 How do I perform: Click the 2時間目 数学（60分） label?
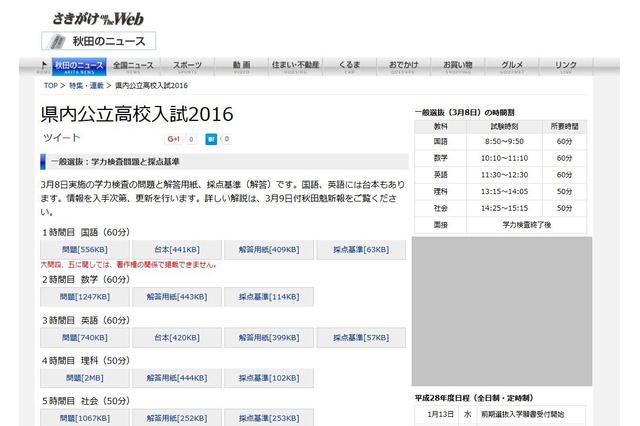click(86, 280)
